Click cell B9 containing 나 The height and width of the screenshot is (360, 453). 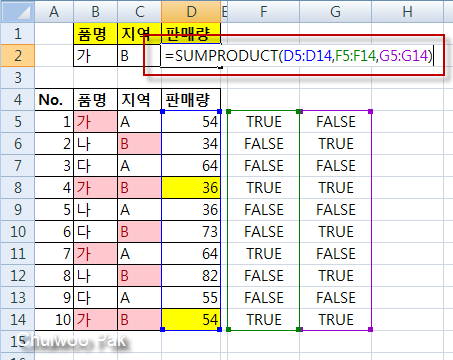pos(95,210)
